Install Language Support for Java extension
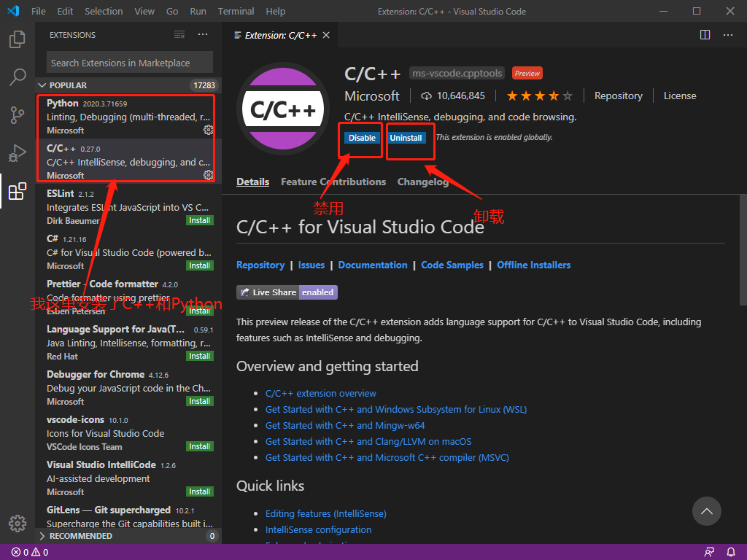747x560 pixels. (200, 356)
